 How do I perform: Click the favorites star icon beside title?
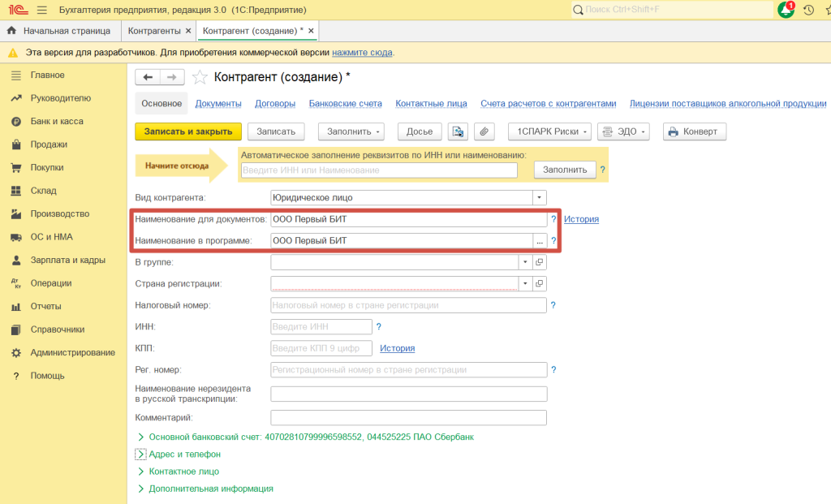[200, 78]
